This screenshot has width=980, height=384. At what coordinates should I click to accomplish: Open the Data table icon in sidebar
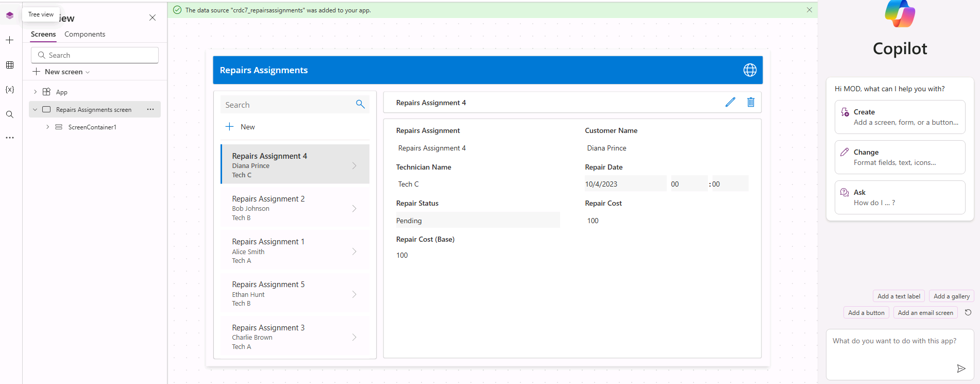point(10,65)
